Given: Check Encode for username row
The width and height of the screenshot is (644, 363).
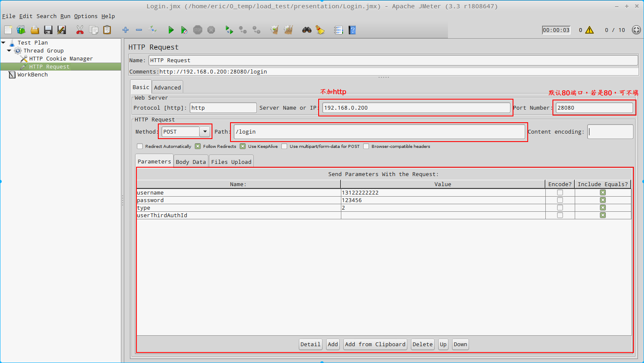Looking at the screenshot, I should tap(560, 192).
